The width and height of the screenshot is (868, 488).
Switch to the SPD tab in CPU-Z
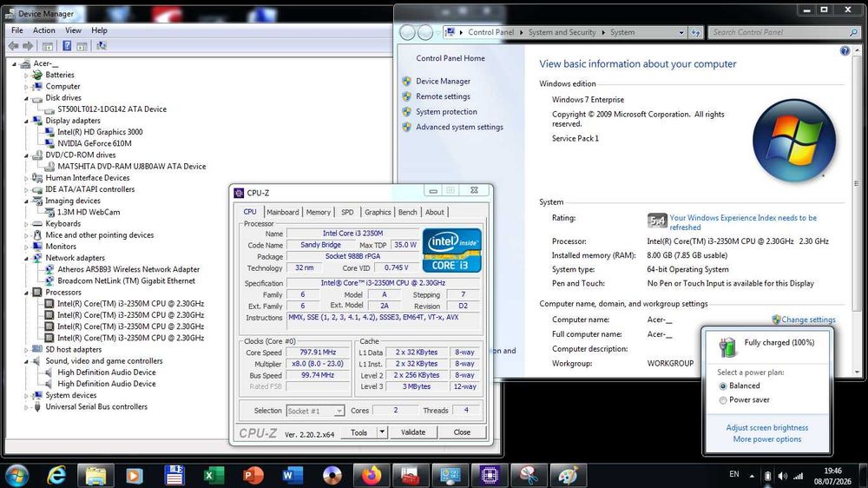(x=347, y=212)
